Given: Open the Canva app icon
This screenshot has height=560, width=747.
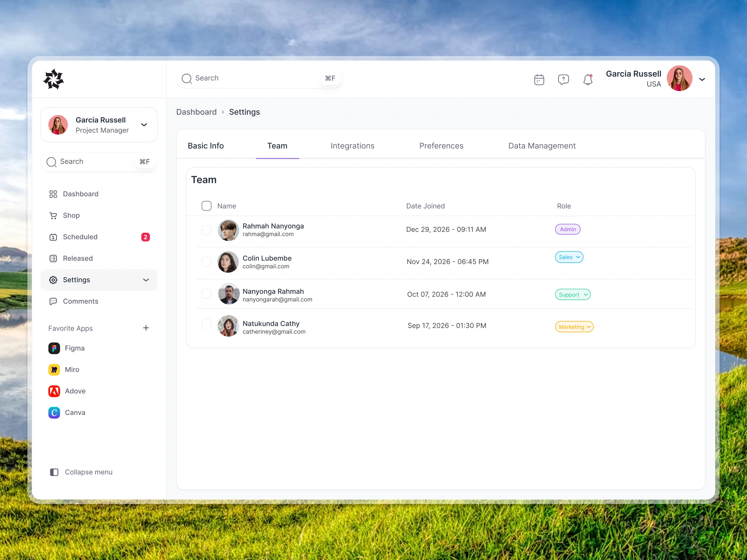Looking at the screenshot, I should click(54, 413).
